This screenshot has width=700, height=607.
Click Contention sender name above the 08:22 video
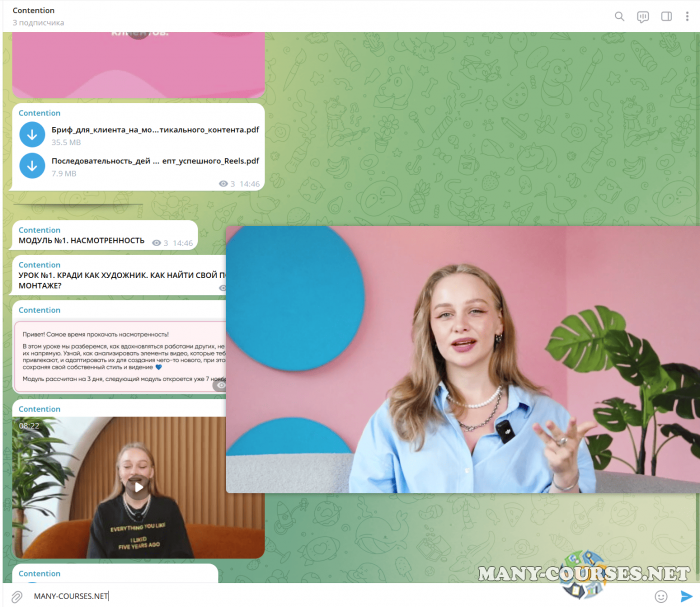click(39, 409)
